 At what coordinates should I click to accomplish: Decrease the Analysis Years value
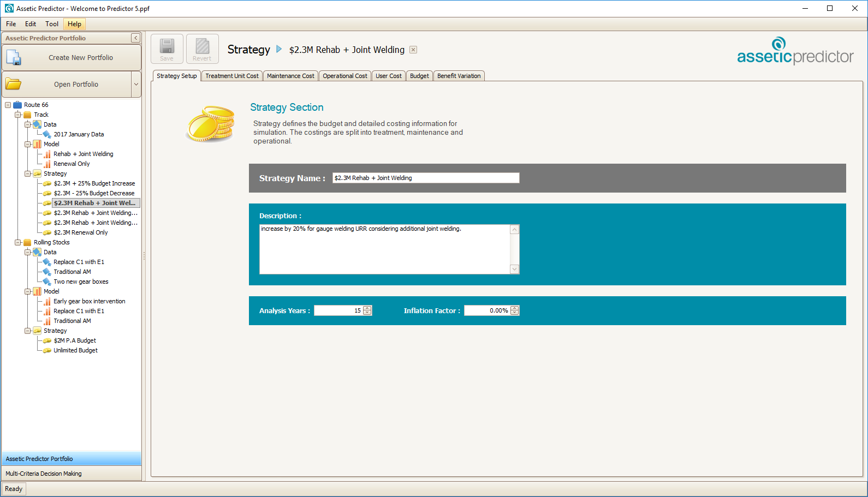(367, 313)
